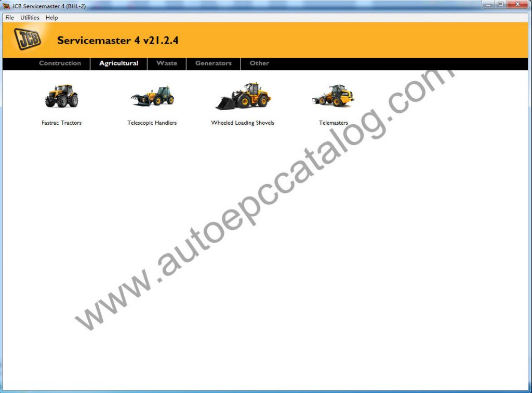Click the Wheeled Loading Shovels label
This screenshot has height=393, width=532.
tap(243, 123)
